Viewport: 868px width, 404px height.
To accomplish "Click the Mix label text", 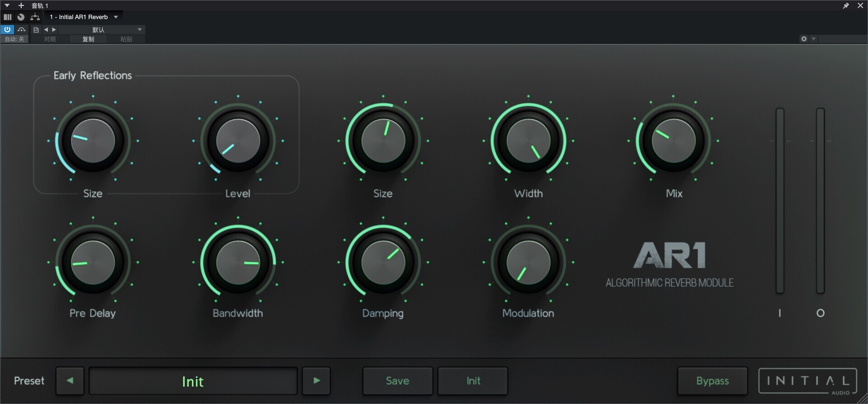I will 674,193.
